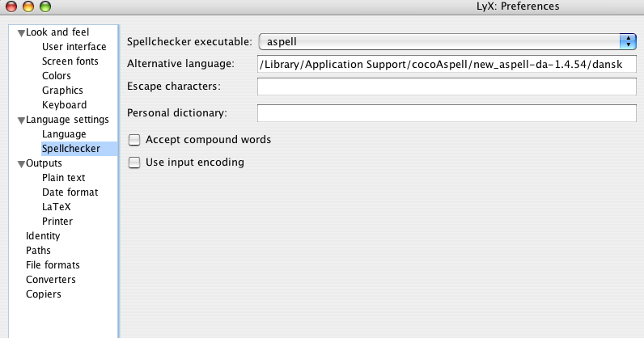
Task: Go to Colors preferences
Action: pos(57,76)
